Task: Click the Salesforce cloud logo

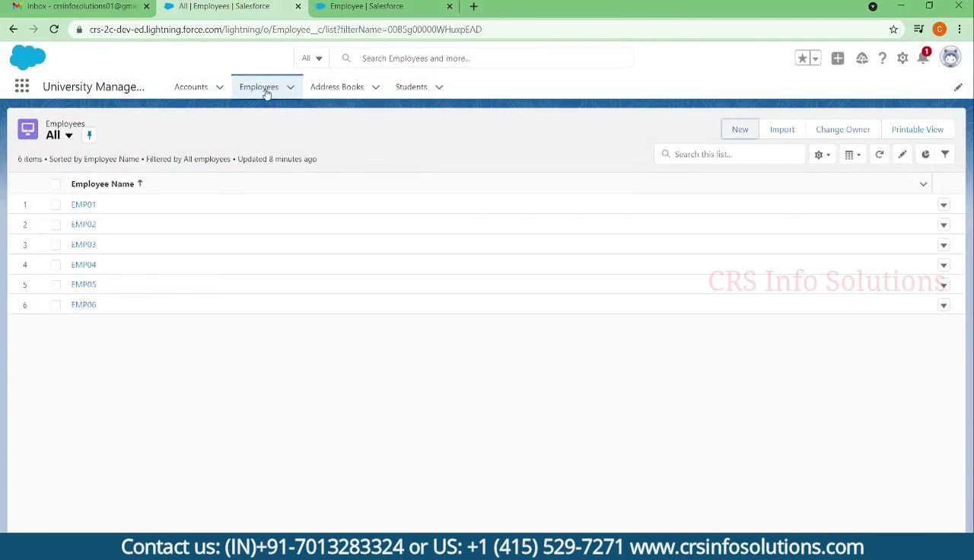Action: click(28, 58)
